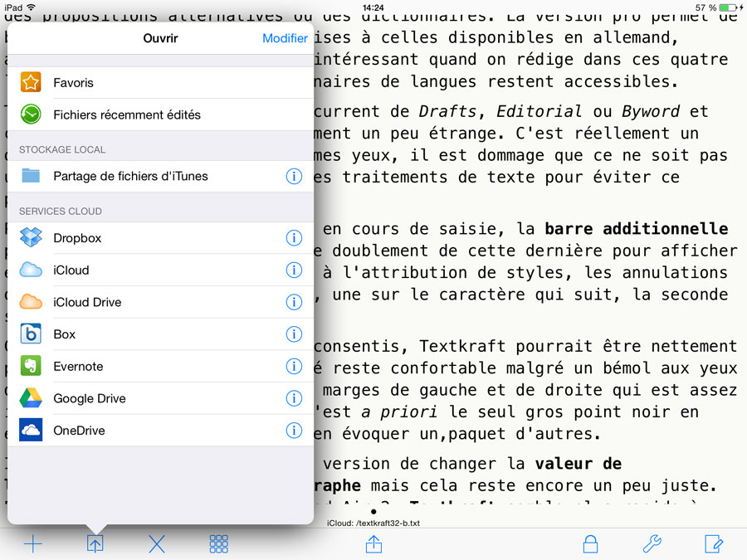
Task: Select Dropbox cloud service
Action: pyautogui.click(x=160, y=237)
